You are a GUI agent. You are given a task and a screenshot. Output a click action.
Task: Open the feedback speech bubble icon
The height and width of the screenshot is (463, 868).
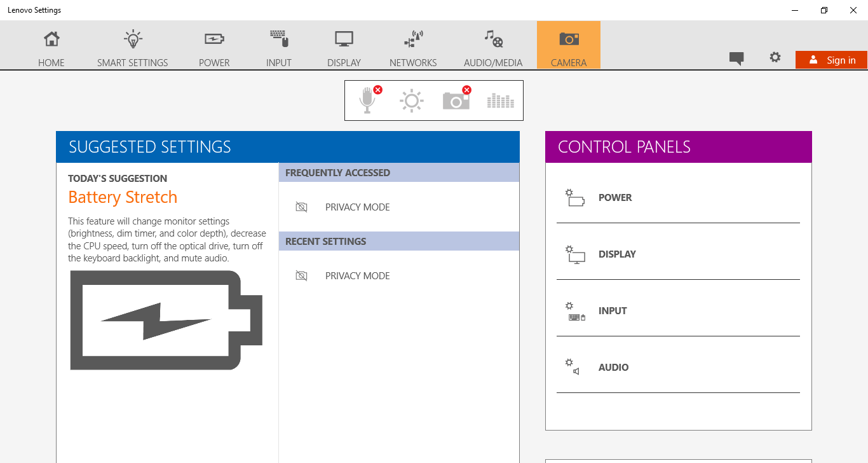(736, 59)
